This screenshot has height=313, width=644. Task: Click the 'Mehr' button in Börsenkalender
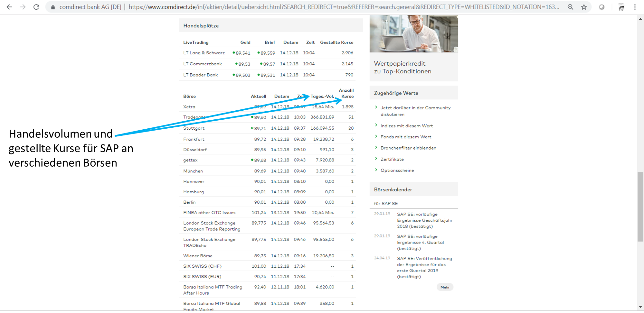click(445, 287)
